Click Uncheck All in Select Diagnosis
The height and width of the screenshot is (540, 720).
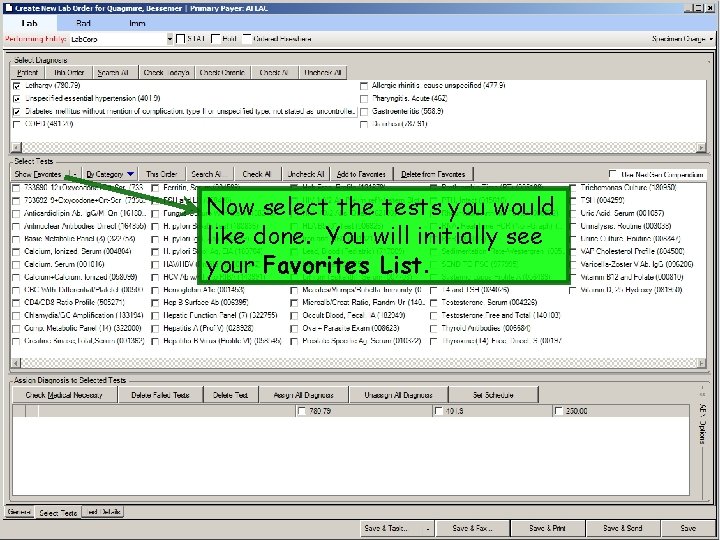323,73
